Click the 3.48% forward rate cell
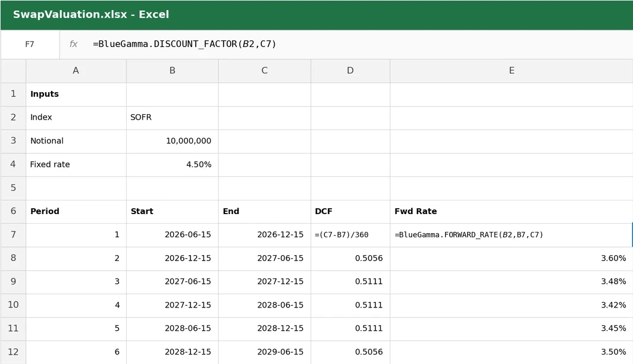633x364 pixels. pyautogui.click(x=512, y=282)
